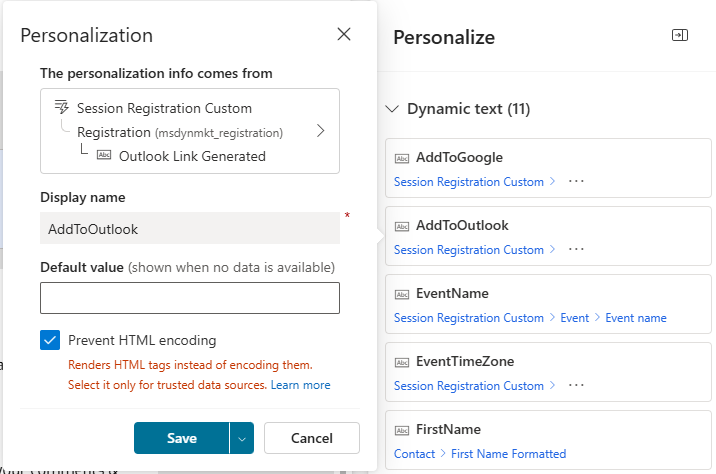This screenshot has width=716, height=474.
Task: Open more options for EventTimeZone
Action: pyautogui.click(x=575, y=386)
